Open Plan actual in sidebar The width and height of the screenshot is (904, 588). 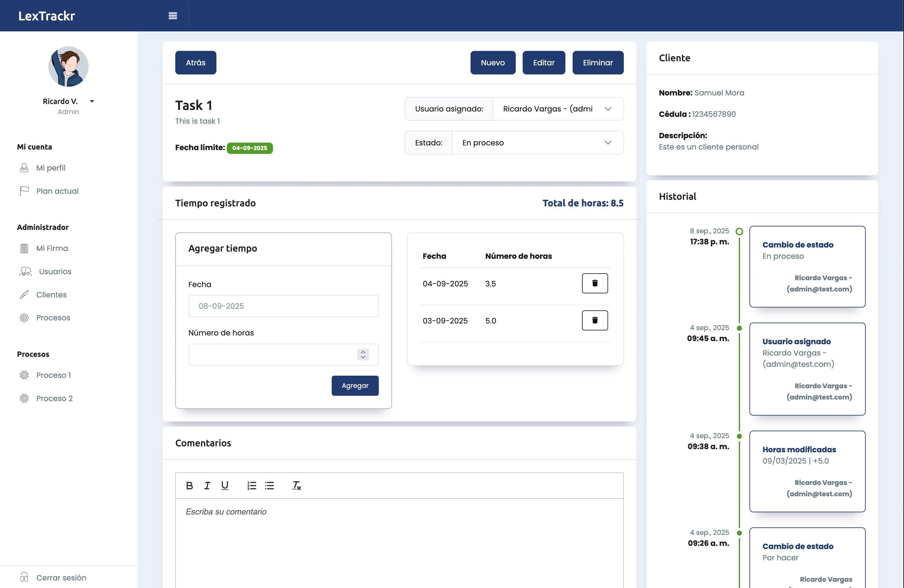(x=57, y=191)
